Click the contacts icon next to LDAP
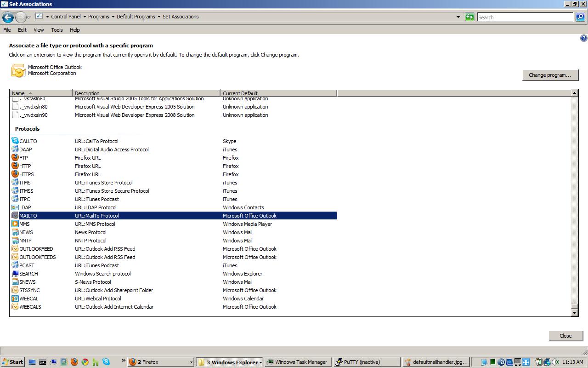 tap(15, 207)
